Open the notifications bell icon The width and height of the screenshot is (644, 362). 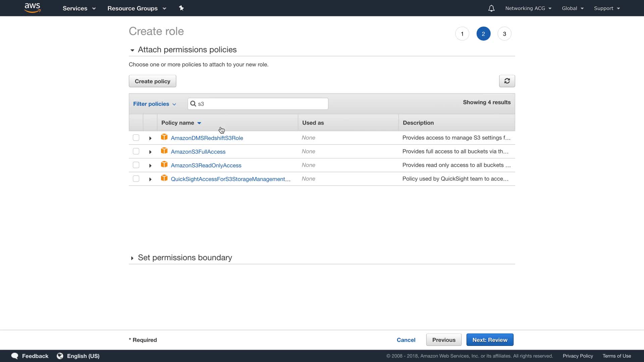point(491,8)
